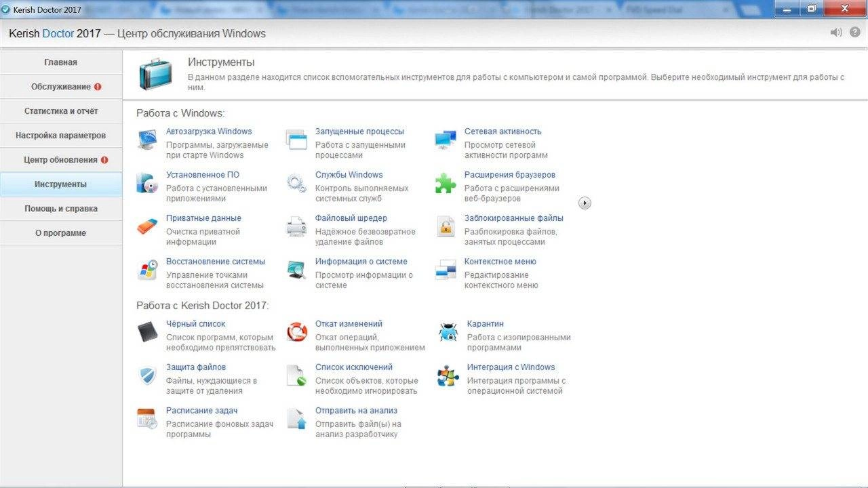Image resolution: width=868 pixels, height=488 pixels.
Task: Open the Отправить на анализ link
Action: click(x=356, y=411)
